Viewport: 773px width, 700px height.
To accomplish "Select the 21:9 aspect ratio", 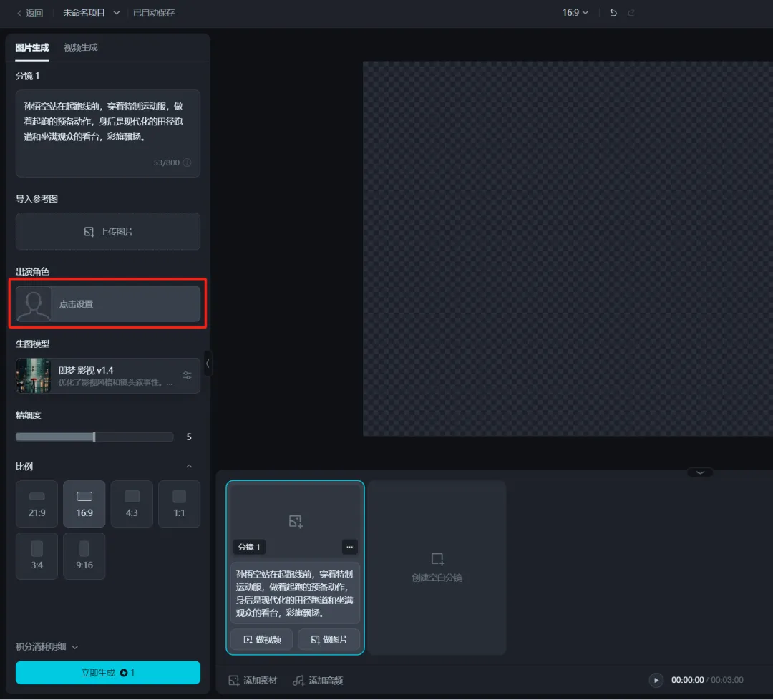I will pos(37,504).
